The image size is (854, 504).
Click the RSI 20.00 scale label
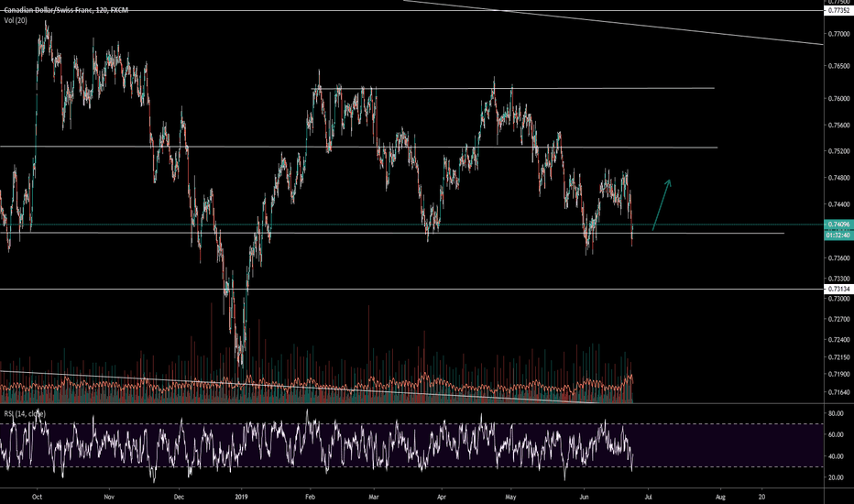coord(836,477)
